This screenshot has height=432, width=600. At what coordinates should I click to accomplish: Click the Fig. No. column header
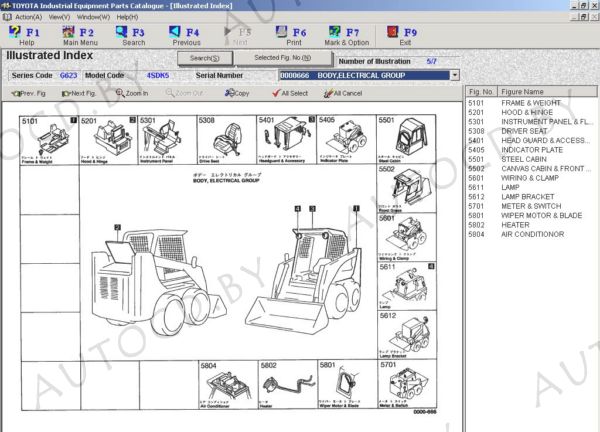coord(481,92)
